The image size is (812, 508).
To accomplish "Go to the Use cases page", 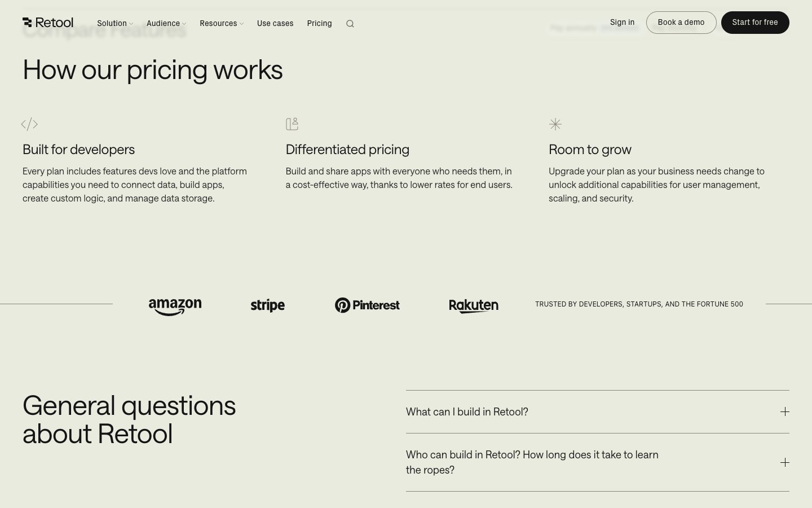I will 275,23.
